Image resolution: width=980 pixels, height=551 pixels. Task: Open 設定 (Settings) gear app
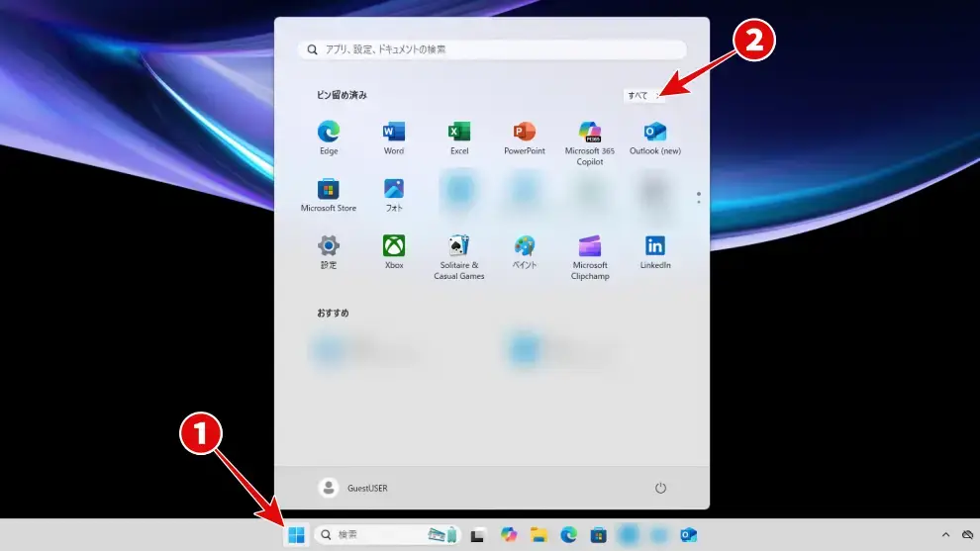328,252
